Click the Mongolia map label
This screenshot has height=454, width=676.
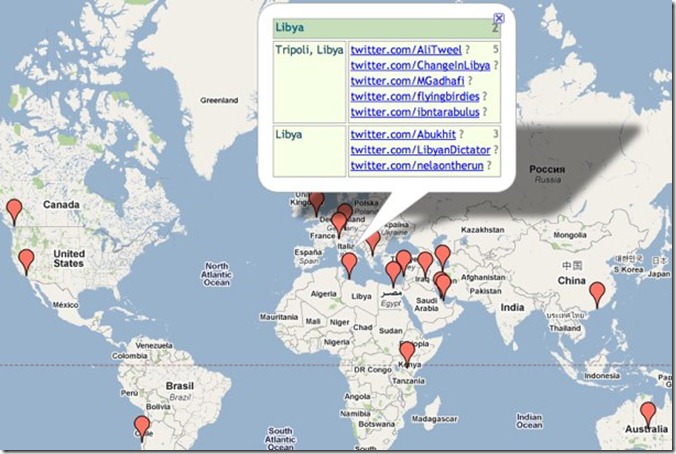tap(570, 235)
